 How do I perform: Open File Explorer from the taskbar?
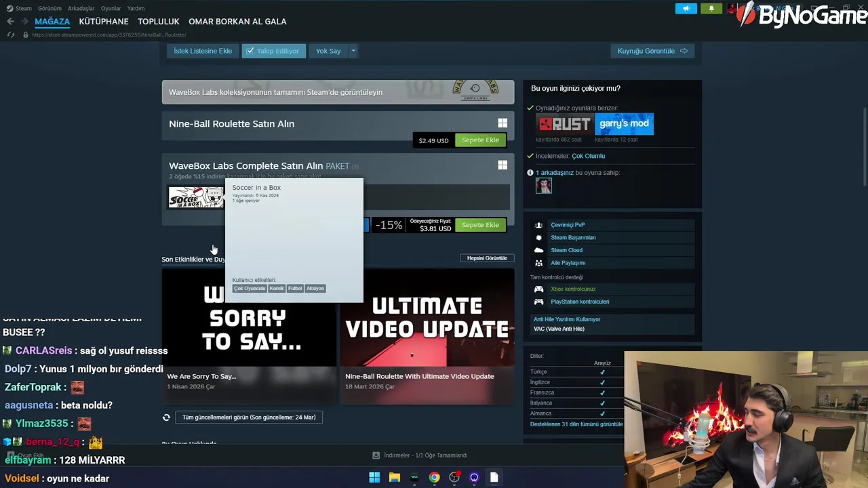(394, 478)
